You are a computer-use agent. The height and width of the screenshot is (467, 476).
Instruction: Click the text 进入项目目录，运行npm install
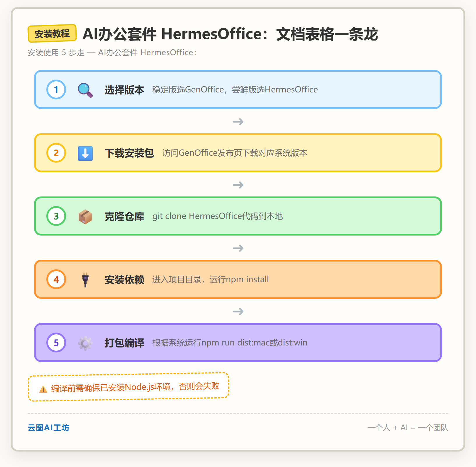211,279
